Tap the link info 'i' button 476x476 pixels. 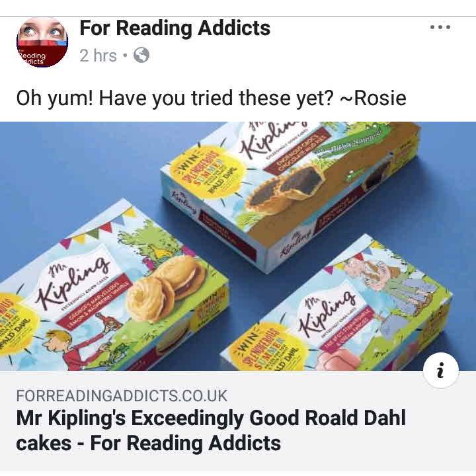click(x=441, y=371)
